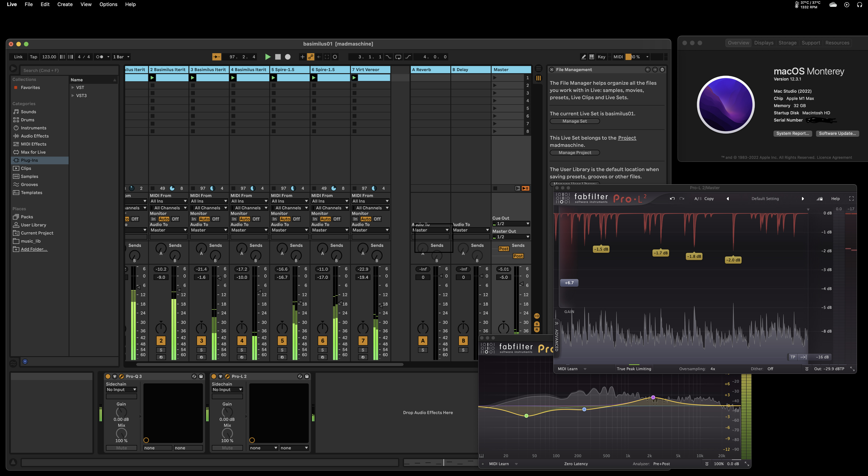Click Pro-L 2 next preset arrow
The width and height of the screenshot is (868, 476).
[803, 199]
